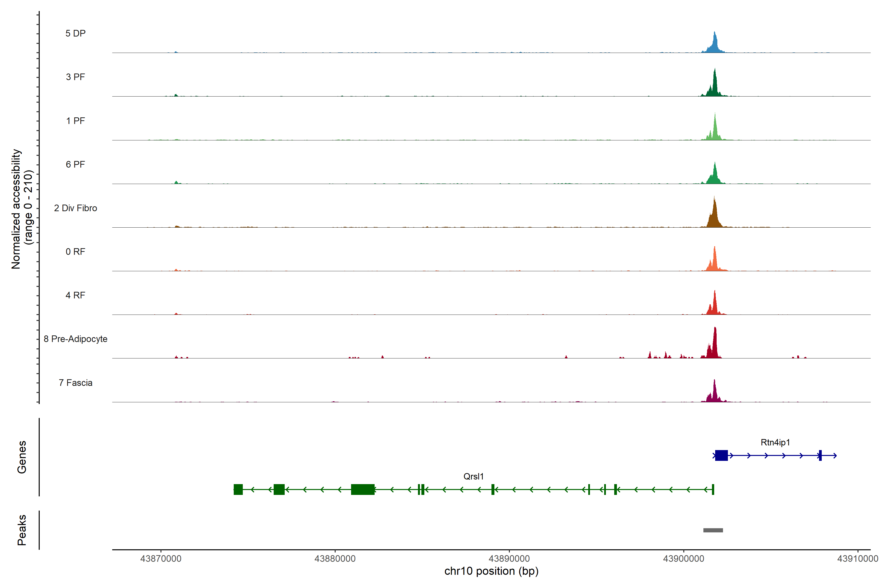
Task: Click the chr10 position (bp) axis title
Action: [491, 571]
